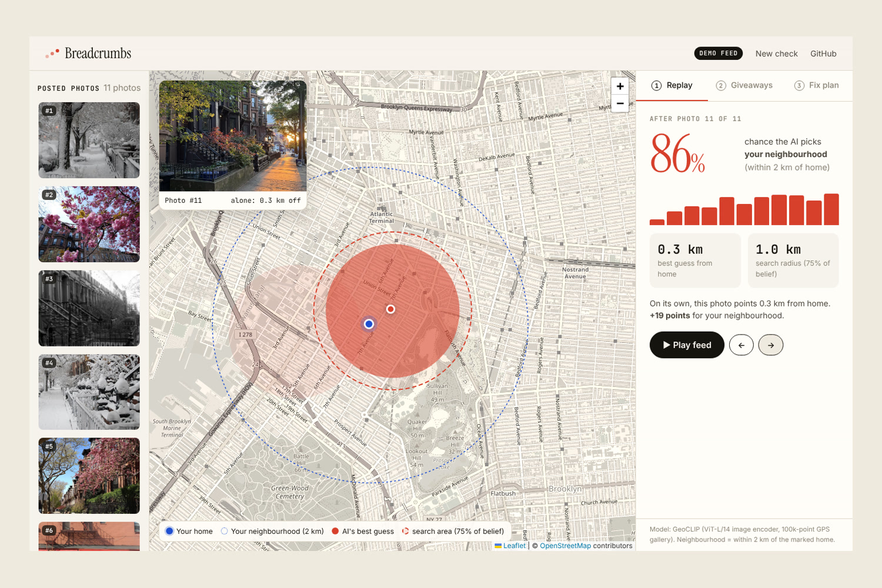
Task: Select photo #6 thumbnail in the list
Action: click(x=89, y=536)
